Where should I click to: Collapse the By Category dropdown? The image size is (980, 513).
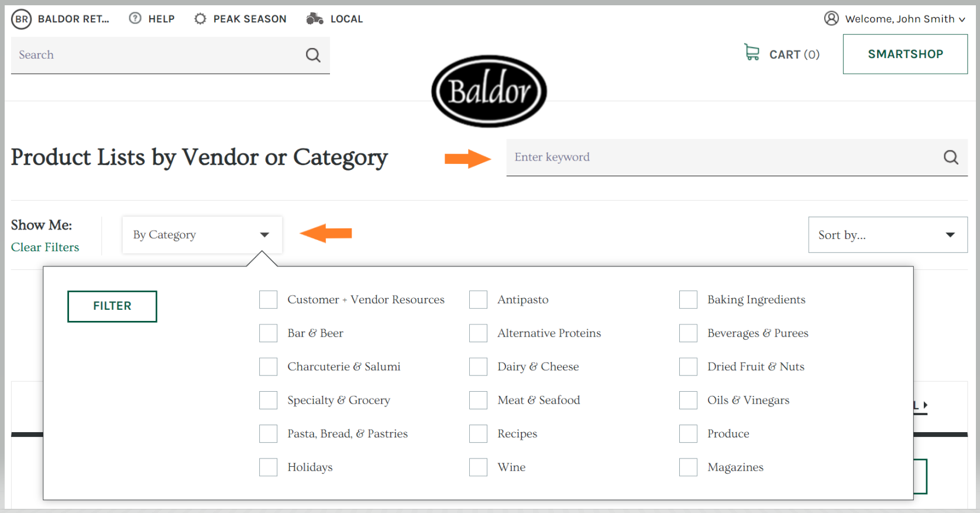(x=202, y=235)
